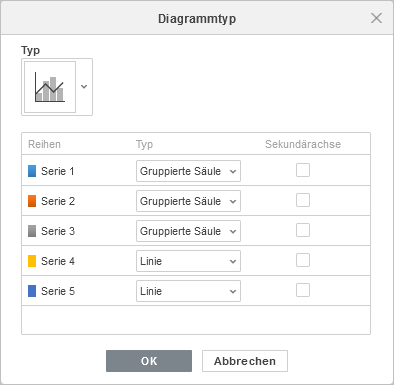Open Serie 4 Linie dropdown
394x385 pixels.
coord(188,261)
